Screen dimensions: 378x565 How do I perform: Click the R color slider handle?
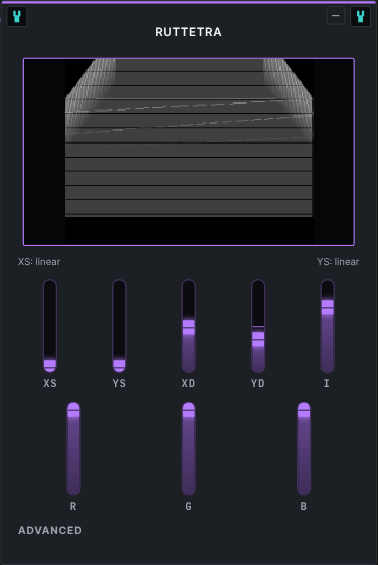(x=73, y=411)
